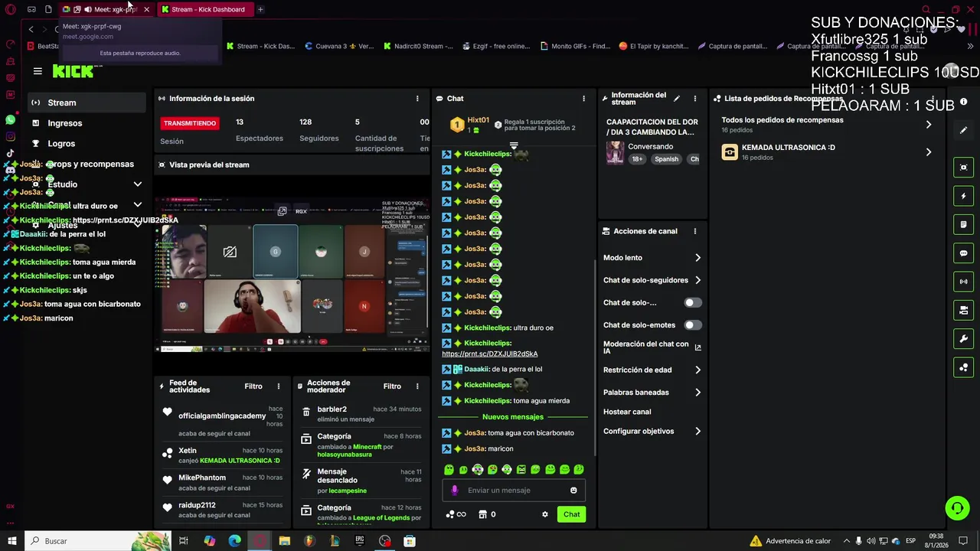Click the Kick logo

click(73, 71)
